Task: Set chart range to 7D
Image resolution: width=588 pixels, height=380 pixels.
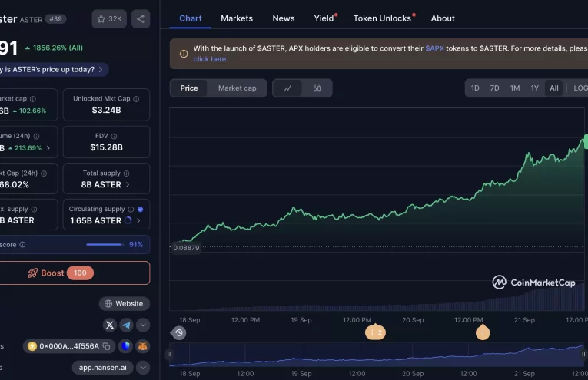Action: tap(495, 88)
